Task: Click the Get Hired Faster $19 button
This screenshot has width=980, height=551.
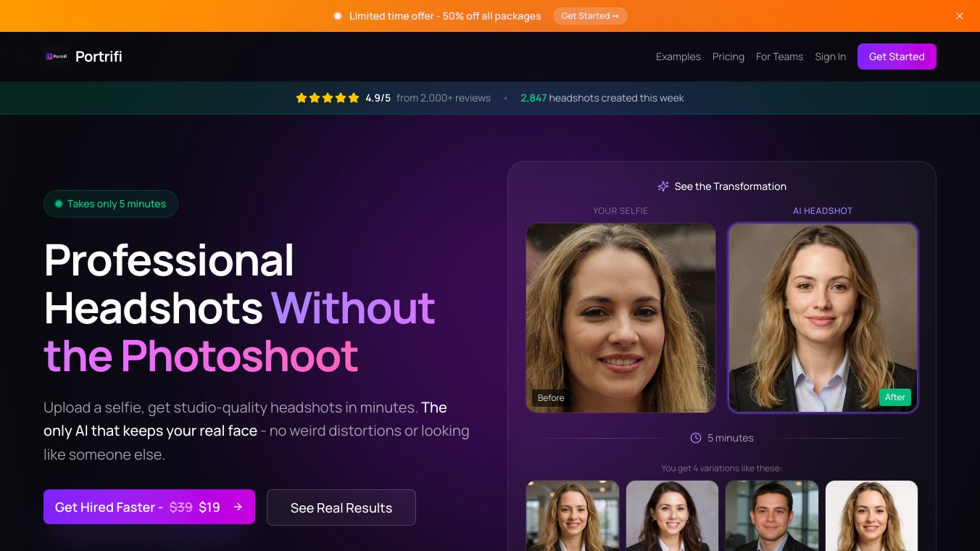Action: 149,507
